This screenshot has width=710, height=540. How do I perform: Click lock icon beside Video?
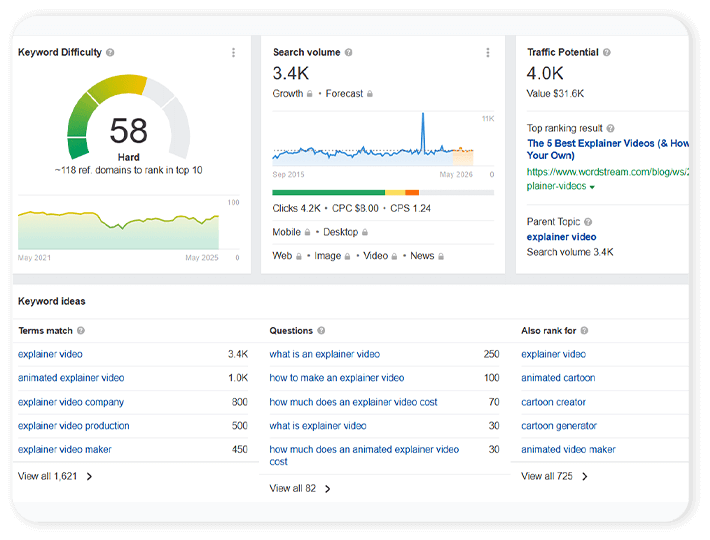click(x=394, y=256)
